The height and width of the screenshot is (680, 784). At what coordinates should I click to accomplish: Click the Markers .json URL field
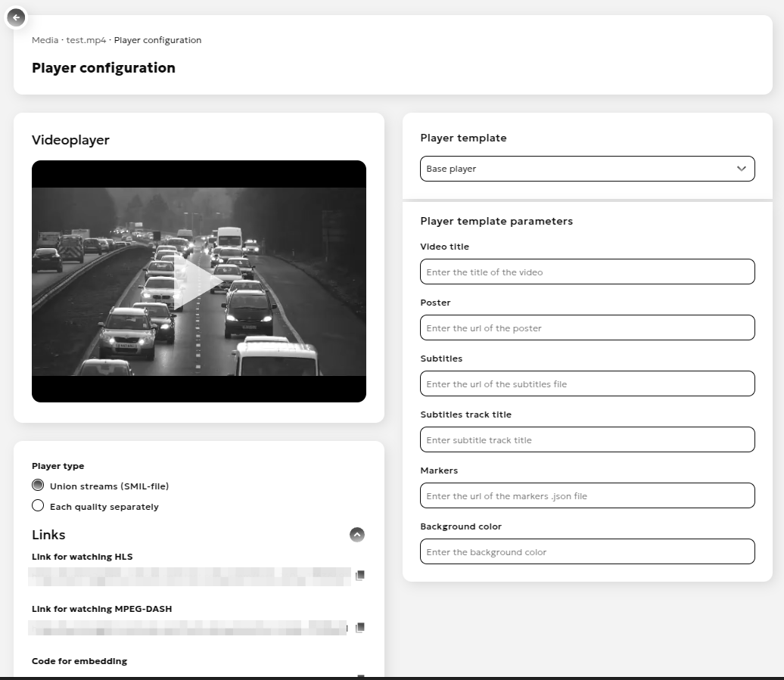pyautogui.click(x=586, y=496)
